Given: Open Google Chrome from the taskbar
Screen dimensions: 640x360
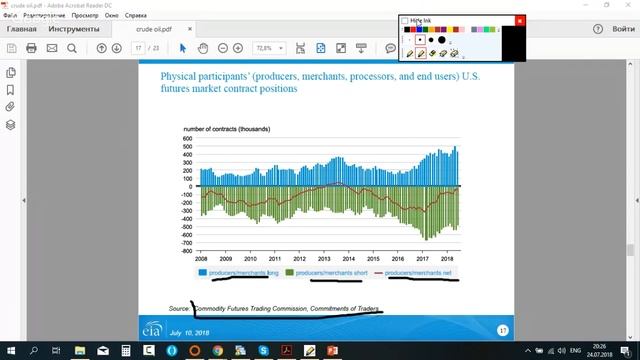Looking at the screenshot, I should tap(218, 351).
